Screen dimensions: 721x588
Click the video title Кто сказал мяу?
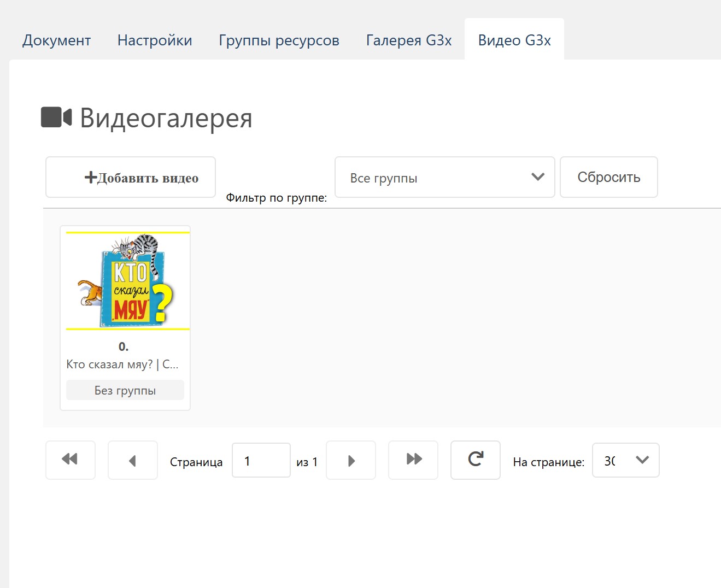click(122, 364)
